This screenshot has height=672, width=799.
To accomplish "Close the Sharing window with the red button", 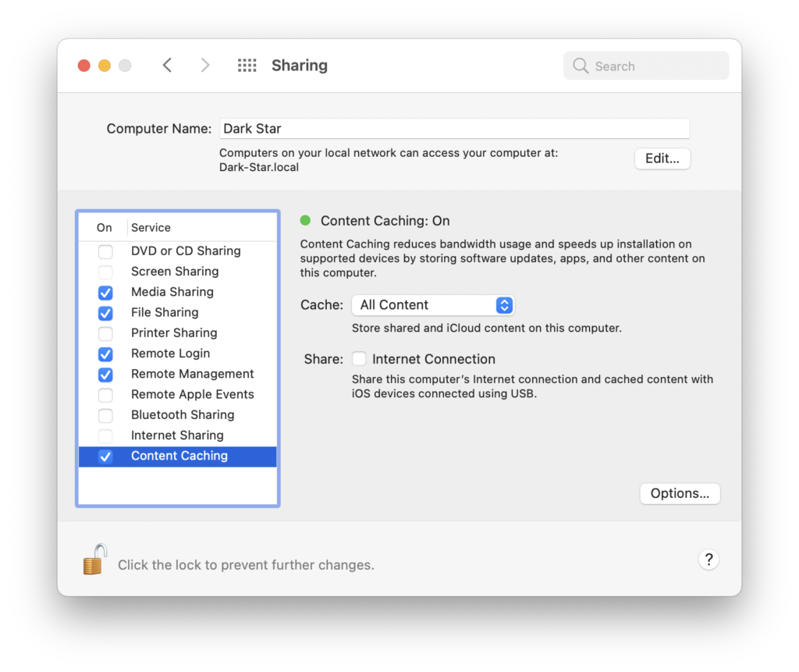I will 84,66.
